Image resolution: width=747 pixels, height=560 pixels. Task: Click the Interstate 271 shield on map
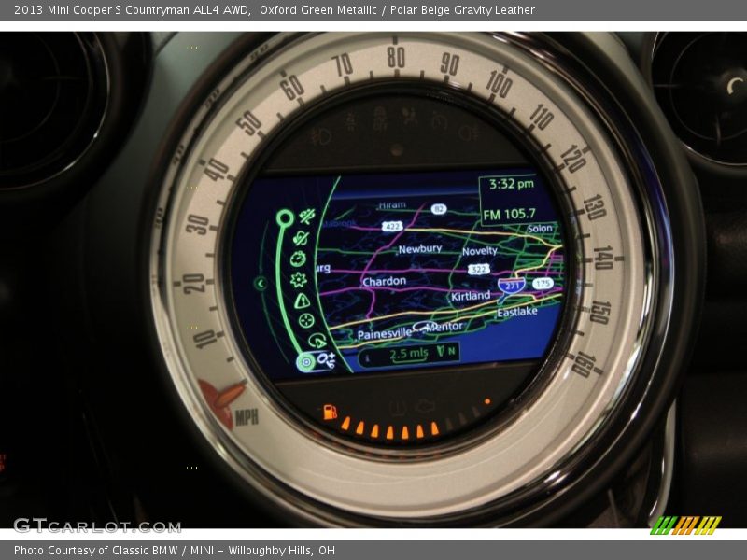511,286
